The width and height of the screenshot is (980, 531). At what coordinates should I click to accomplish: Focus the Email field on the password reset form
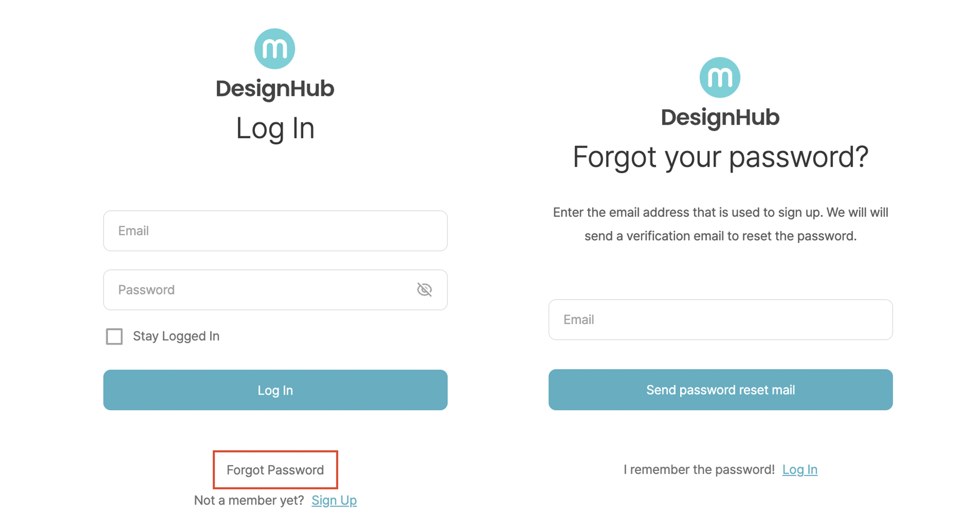(x=720, y=320)
